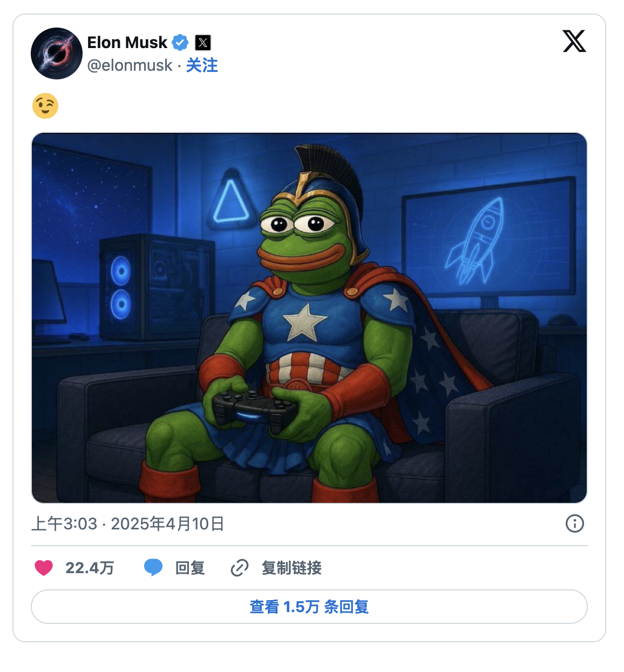Copy the tweet link with 复制链接

[291, 568]
